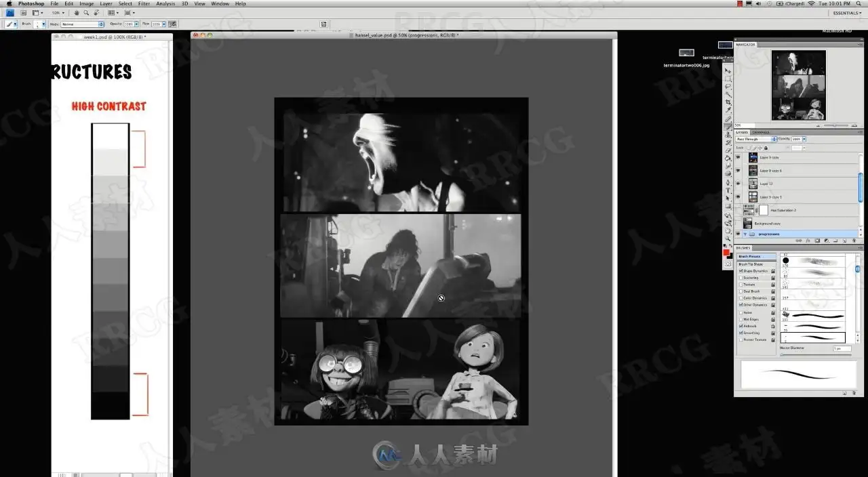This screenshot has height=477, width=868.
Task: Open the layer Opacity dropdown arrow
Action: coord(804,139)
